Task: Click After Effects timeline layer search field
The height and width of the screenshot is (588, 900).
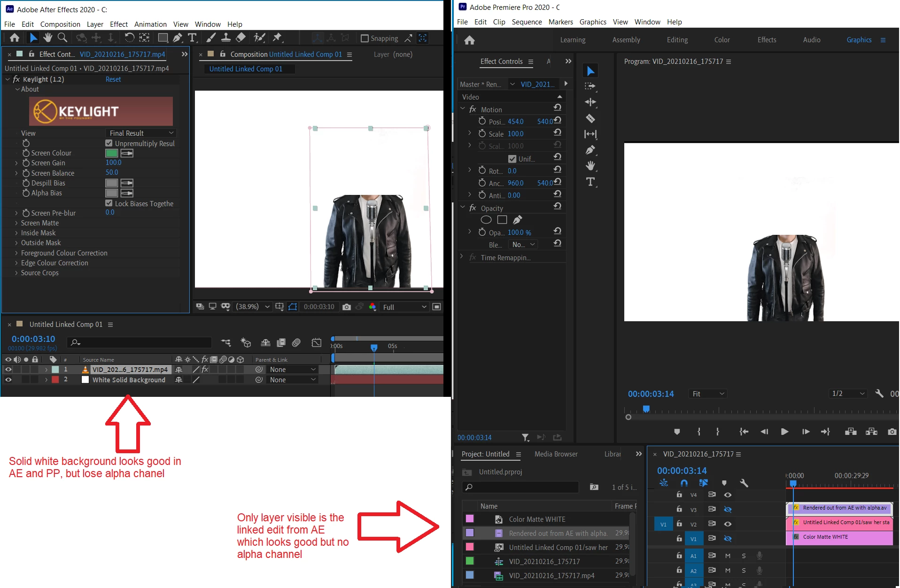Action: [140, 343]
